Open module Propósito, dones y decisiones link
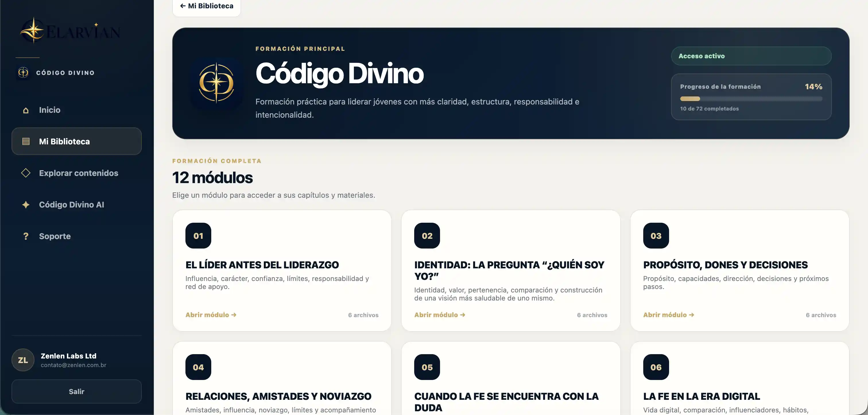This screenshot has height=415, width=868. (x=669, y=315)
